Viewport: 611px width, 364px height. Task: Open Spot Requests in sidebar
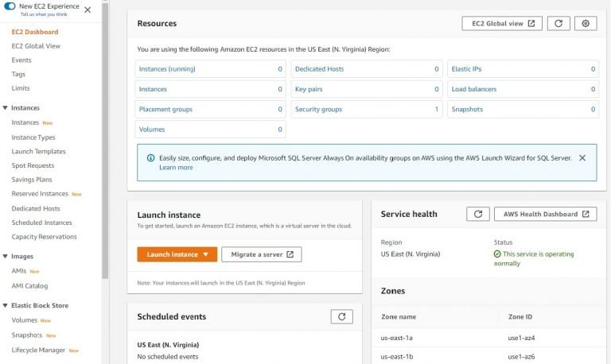pos(33,165)
